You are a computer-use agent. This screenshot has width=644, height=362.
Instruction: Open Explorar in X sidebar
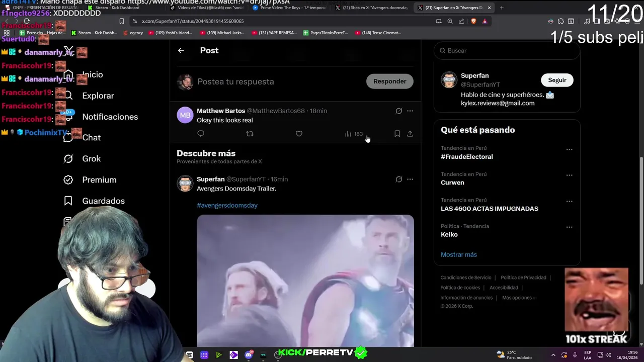(x=89, y=96)
